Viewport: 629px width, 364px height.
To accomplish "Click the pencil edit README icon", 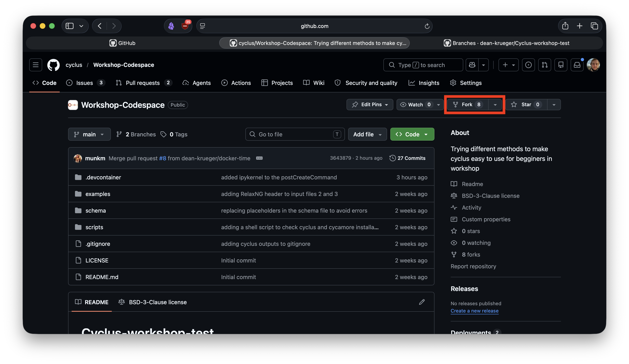I will 422,302.
